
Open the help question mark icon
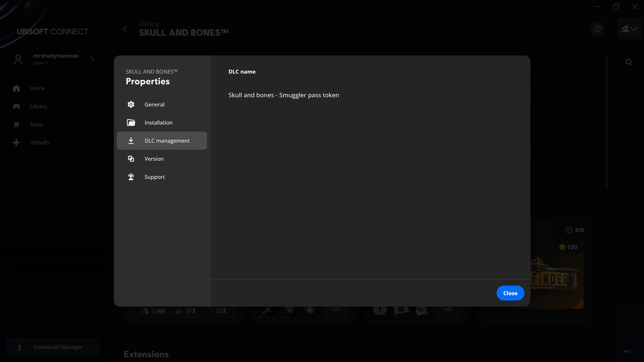click(x=597, y=29)
